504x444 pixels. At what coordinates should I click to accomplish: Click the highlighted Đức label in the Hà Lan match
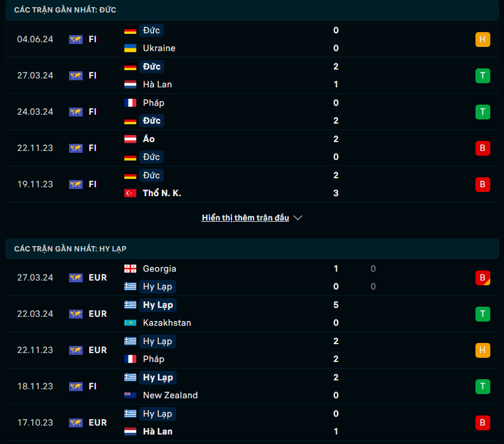(x=151, y=67)
